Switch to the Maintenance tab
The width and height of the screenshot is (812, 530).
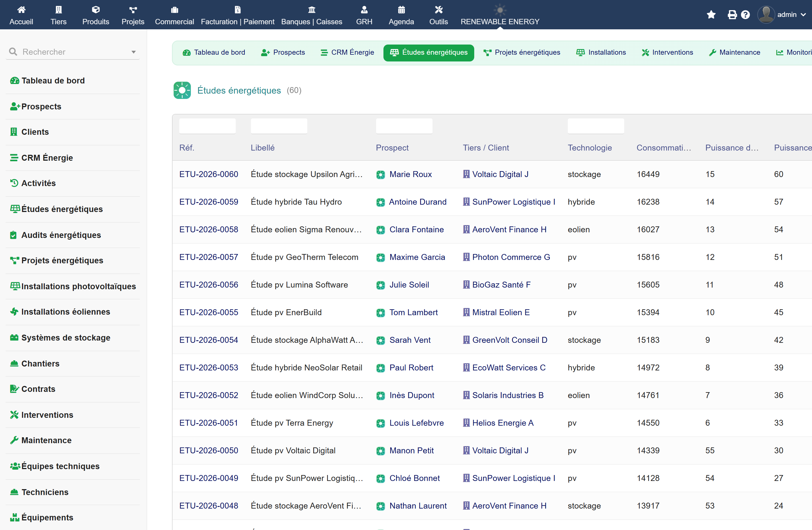point(734,52)
